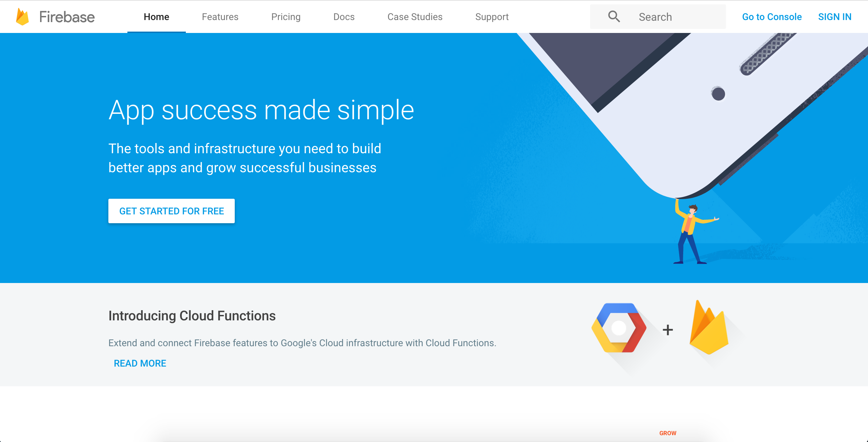Follow the Go to Console link
868x442 pixels.
click(772, 17)
